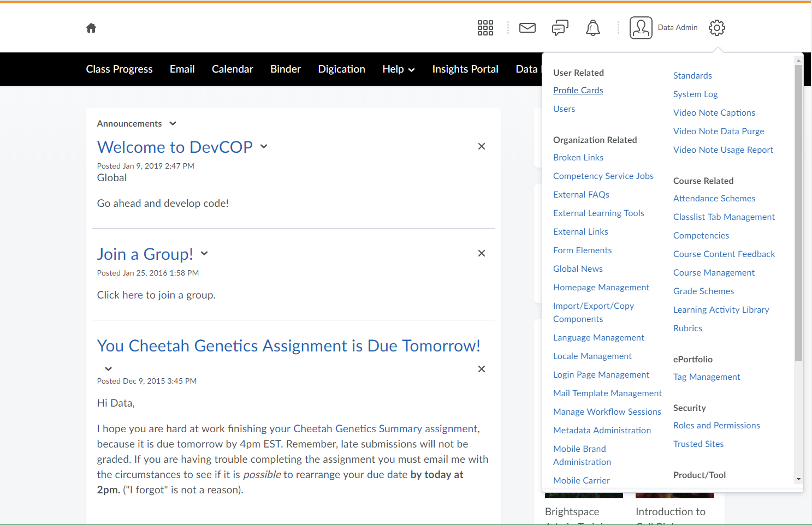Open the course selector grid icon
812x525 pixels.
point(485,28)
